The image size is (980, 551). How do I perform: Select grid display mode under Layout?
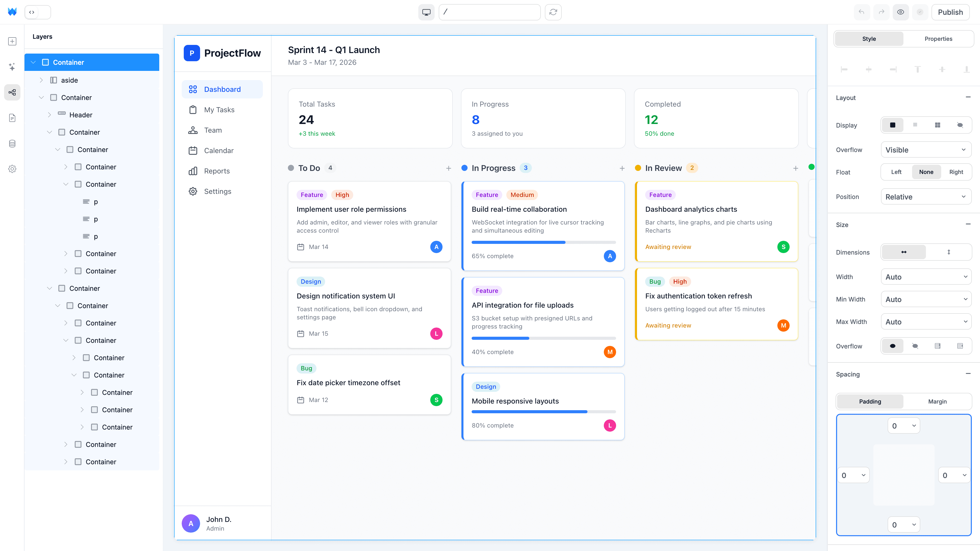[x=938, y=125]
